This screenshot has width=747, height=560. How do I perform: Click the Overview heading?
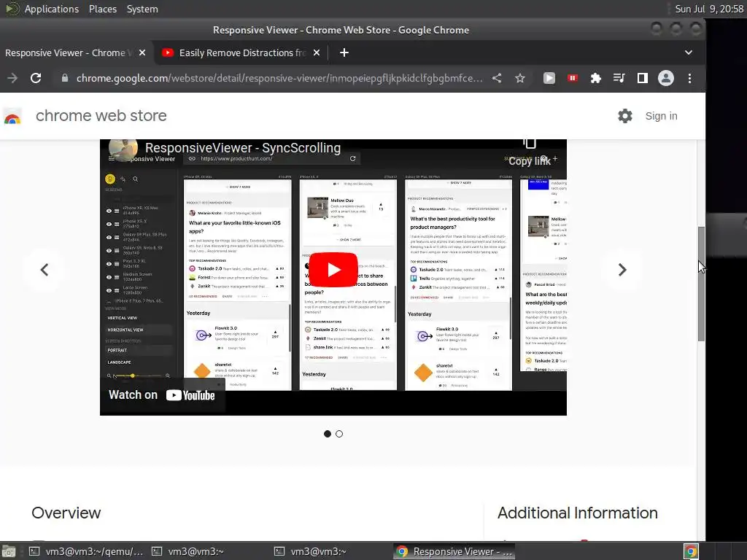(x=66, y=513)
